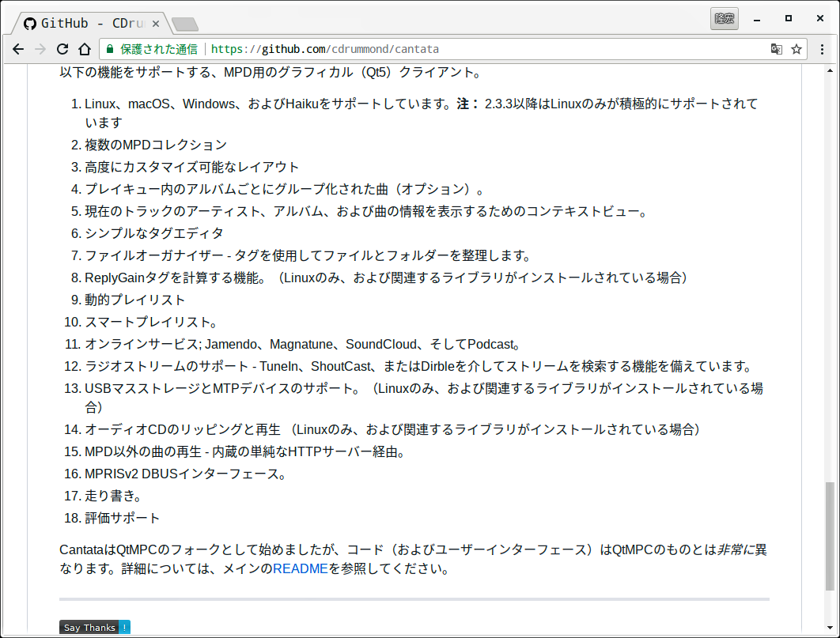Screen dimensions: 840x638
Task: Click the text MPRISv2 DBUSインターフェース。
Action: pyautogui.click(x=185, y=474)
